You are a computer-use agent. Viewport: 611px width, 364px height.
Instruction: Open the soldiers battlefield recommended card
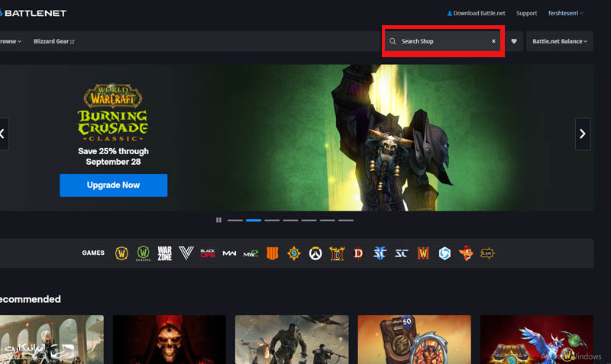click(292, 340)
